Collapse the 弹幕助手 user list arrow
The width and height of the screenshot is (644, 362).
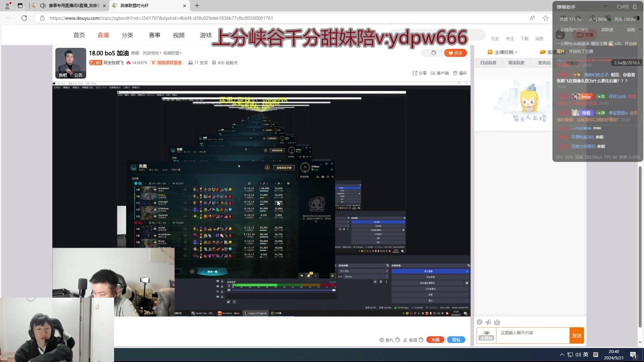640,29
